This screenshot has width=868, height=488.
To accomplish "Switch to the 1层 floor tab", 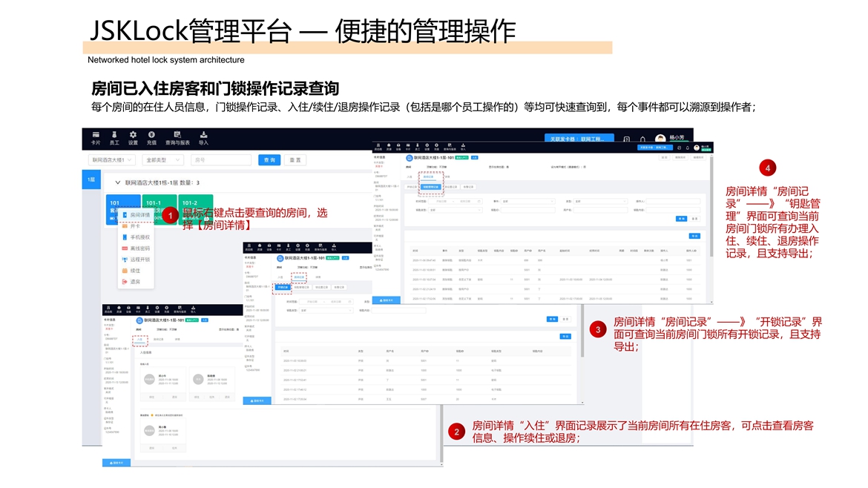I will click(x=91, y=179).
